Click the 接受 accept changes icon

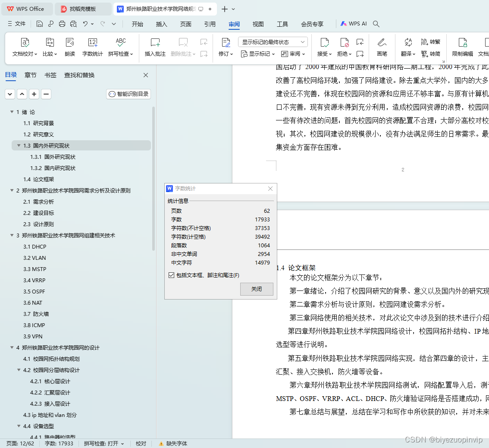tap(324, 42)
